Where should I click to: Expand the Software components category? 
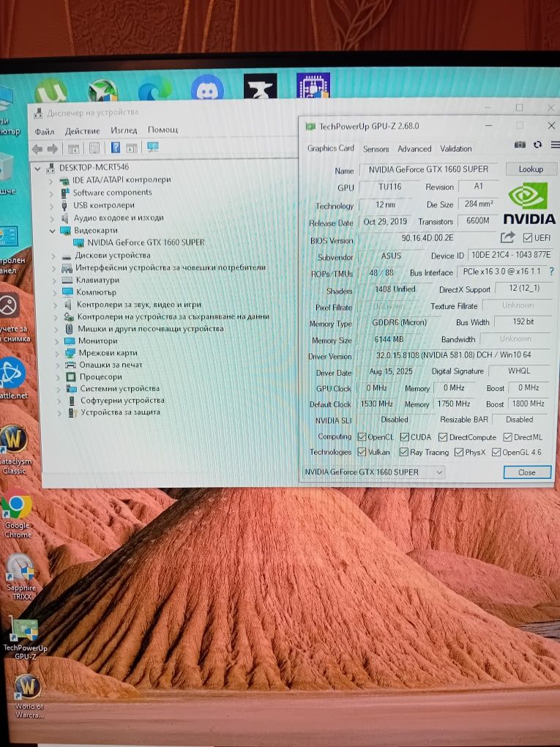tap(51, 193)
